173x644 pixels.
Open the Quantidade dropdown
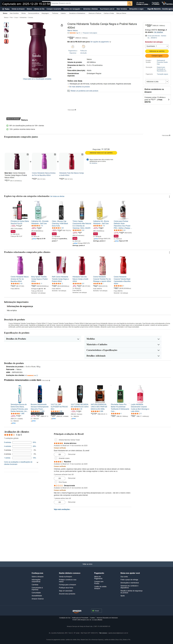pyautogui.click(x=157, y=46)
